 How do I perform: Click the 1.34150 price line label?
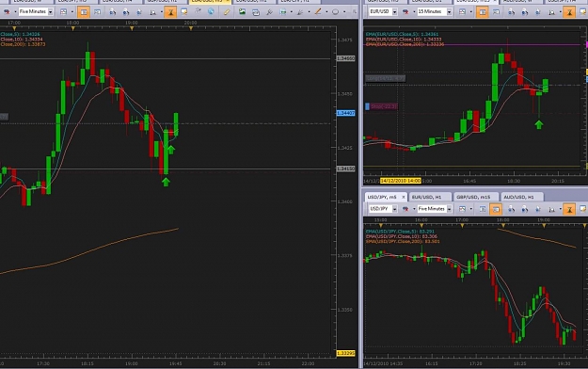tap(345, 168)
